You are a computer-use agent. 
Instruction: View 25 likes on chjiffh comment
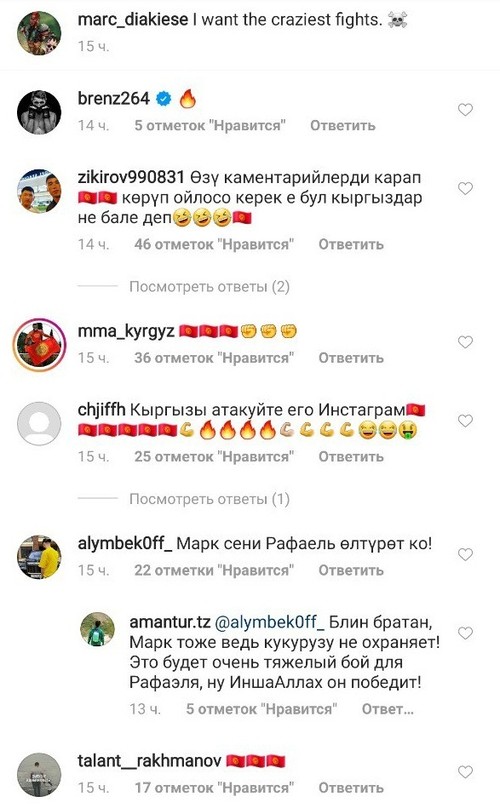coord(214,457)
